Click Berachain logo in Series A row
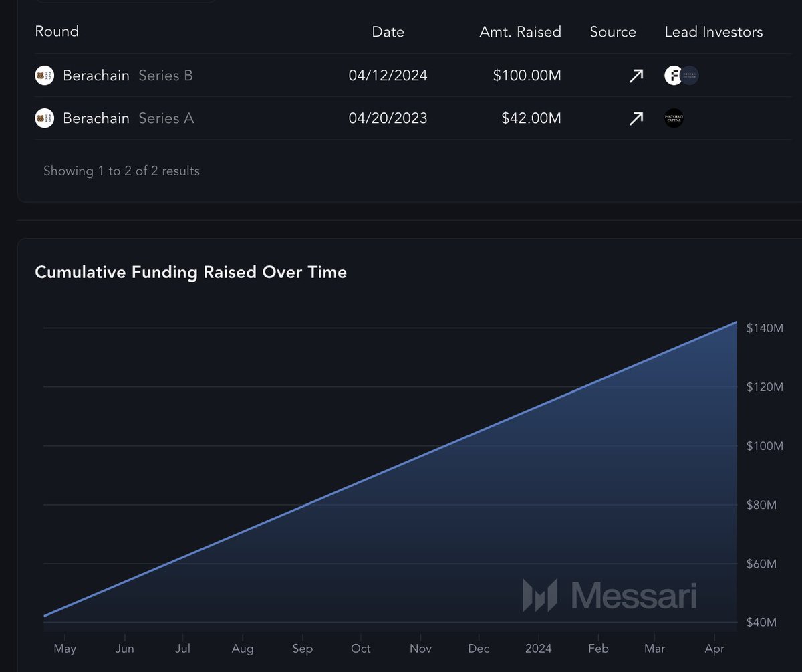 click(44, 118)
